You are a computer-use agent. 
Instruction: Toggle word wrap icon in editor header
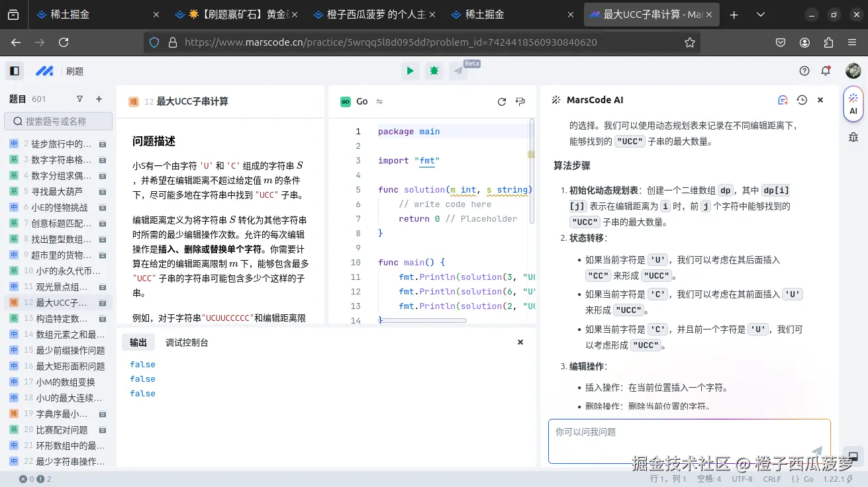point(520,101)
